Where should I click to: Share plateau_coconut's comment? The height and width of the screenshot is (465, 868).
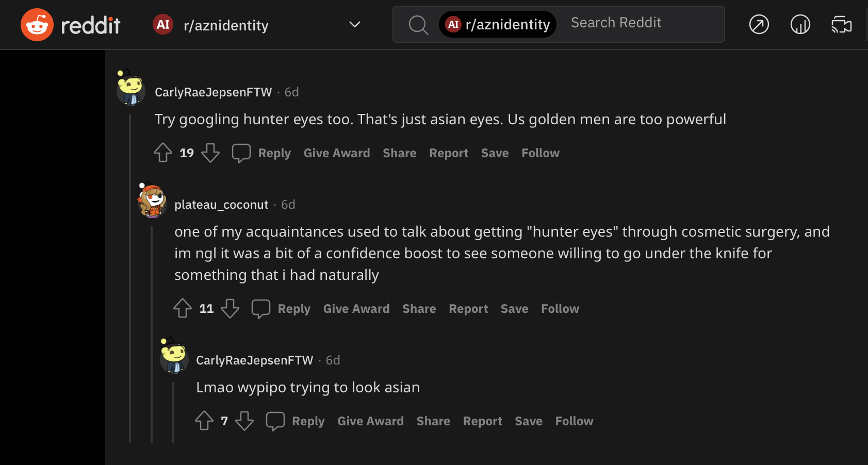(x=419, y=309)
